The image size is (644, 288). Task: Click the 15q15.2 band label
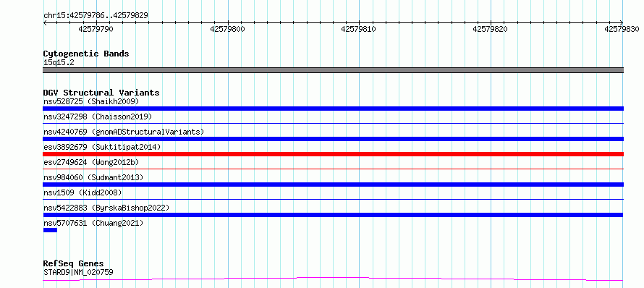click(59, 63)
